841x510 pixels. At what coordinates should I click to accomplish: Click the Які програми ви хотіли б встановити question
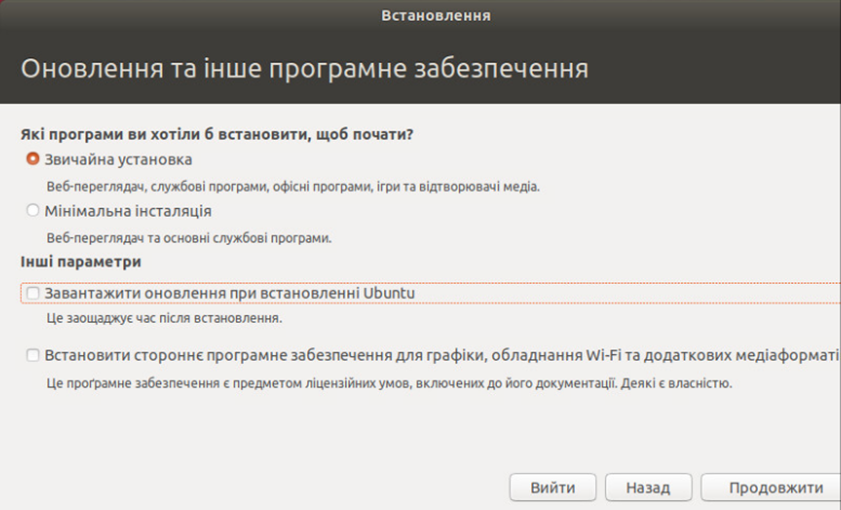[x=217, y=133]
